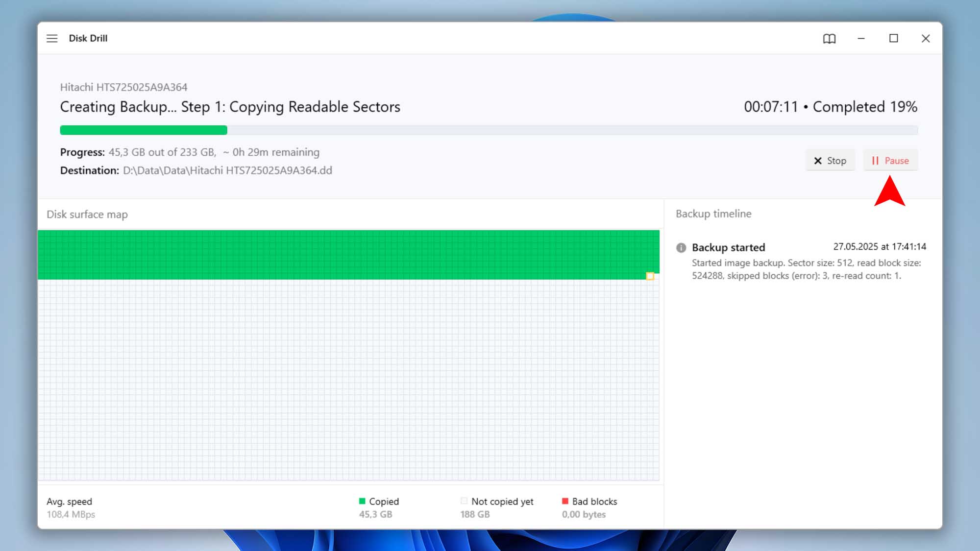Click the Disk surface map heading
This screenshot has height=551, width=980.
pos(87,215)
